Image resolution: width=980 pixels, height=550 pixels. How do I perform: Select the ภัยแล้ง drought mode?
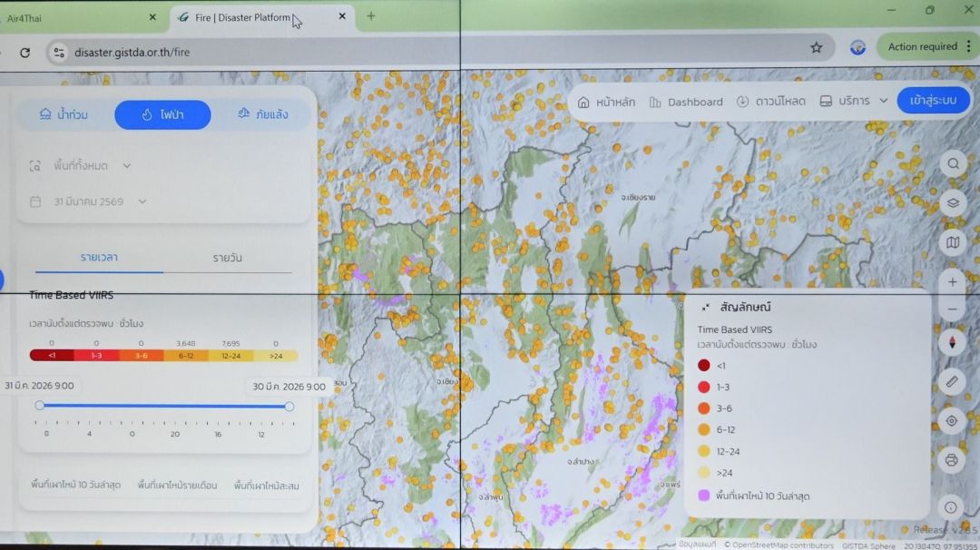click(x=262, y=114)
